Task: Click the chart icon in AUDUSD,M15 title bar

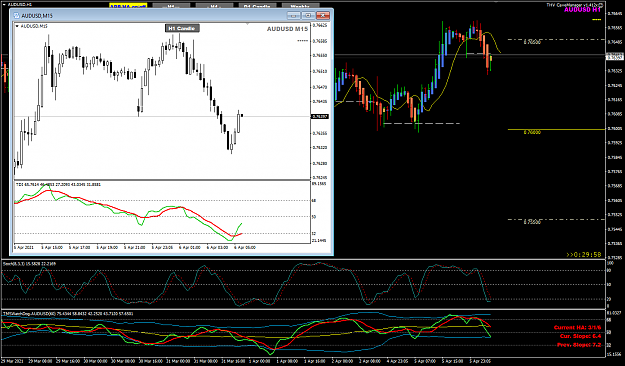Action: [x=17, y=16]
